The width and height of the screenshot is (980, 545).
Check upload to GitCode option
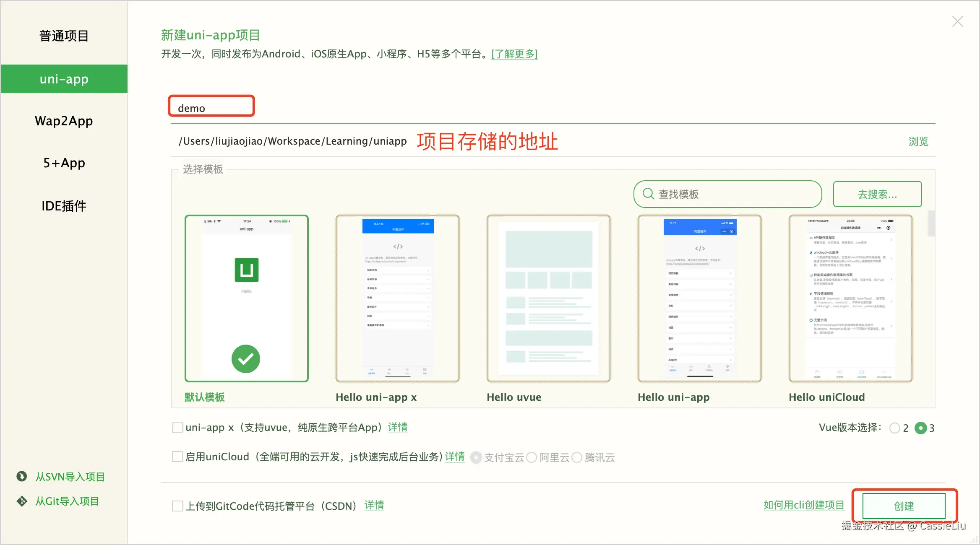click(x=177, y=506)
